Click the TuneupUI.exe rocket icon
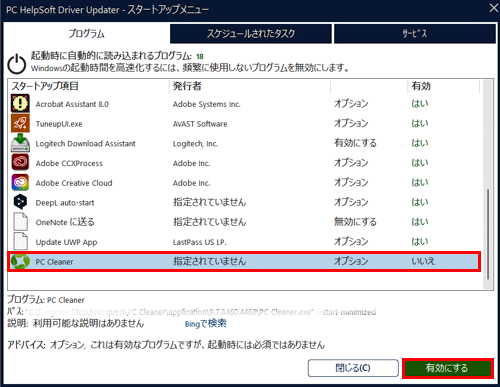500x387 pixels. pos(20,123)
